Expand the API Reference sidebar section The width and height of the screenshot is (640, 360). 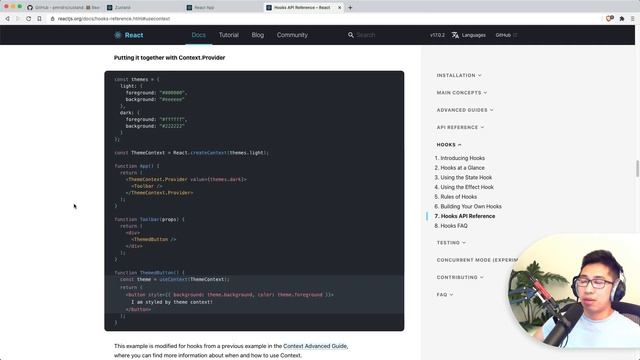(460, 127)
